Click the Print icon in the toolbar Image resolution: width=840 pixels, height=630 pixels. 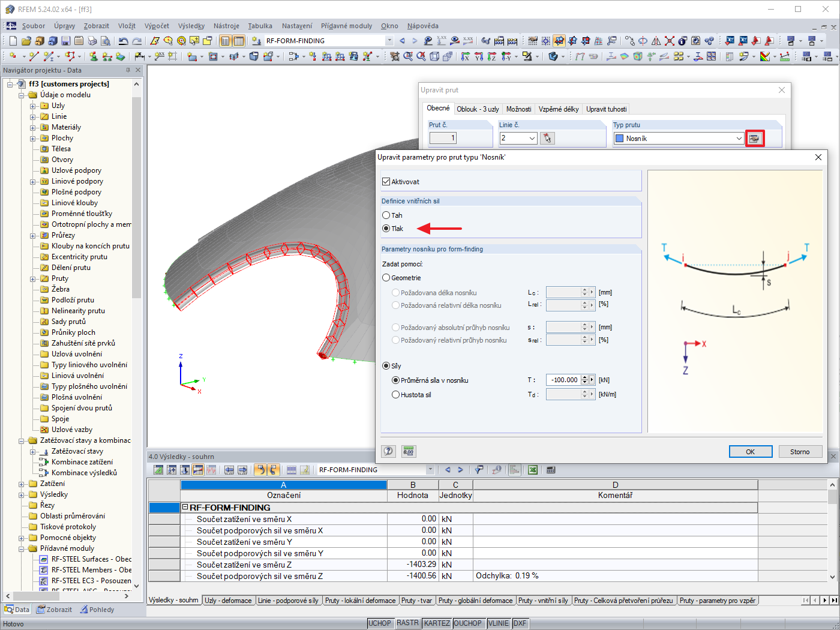coord(92,41)
